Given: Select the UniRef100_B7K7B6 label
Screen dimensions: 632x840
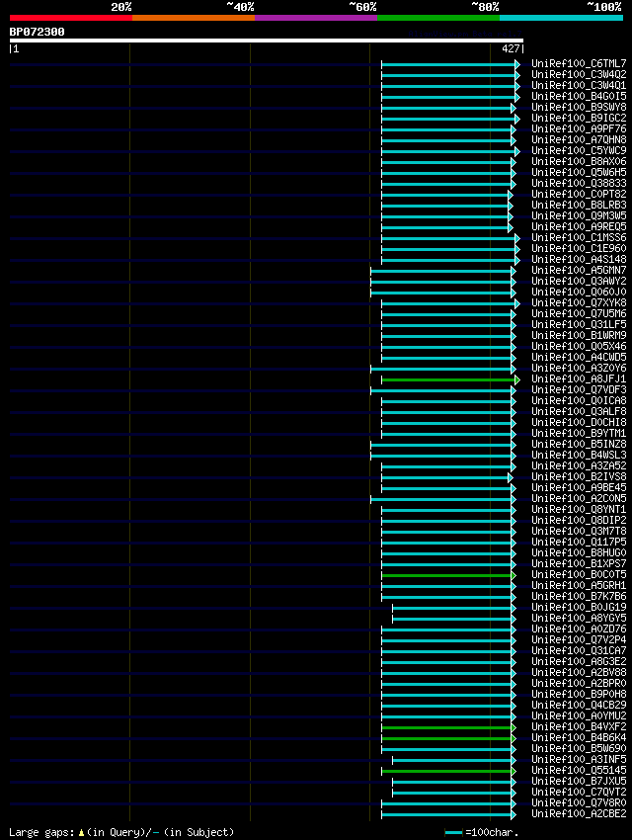Looking at the screenshot, I should click(x=579, y=596).
